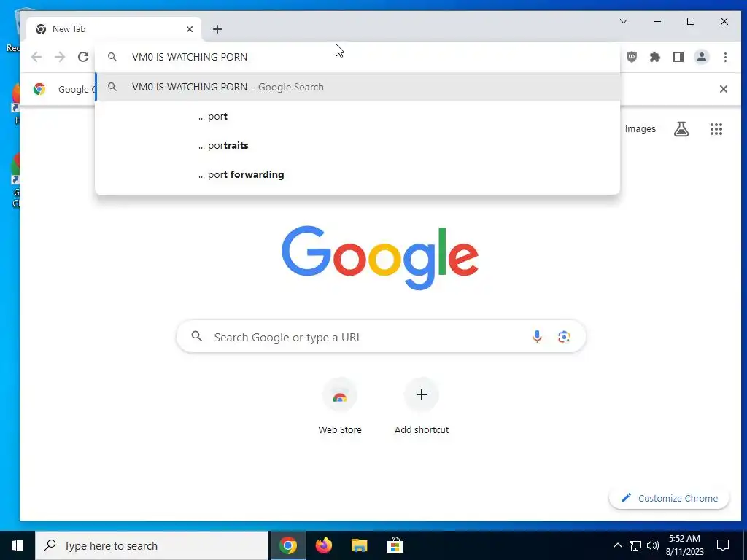
Task: Open the Search Labs flask icon
Action: click(681, 129)
